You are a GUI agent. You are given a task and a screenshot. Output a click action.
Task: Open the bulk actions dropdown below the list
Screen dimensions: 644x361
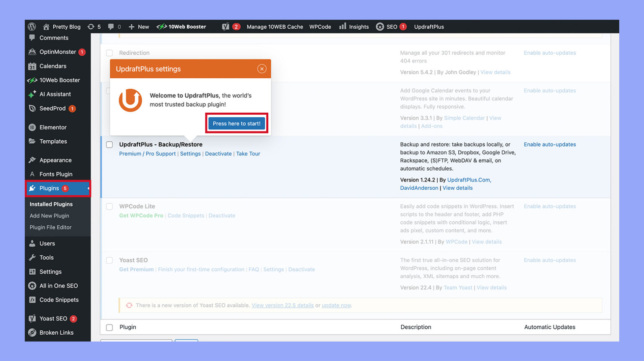136,342
